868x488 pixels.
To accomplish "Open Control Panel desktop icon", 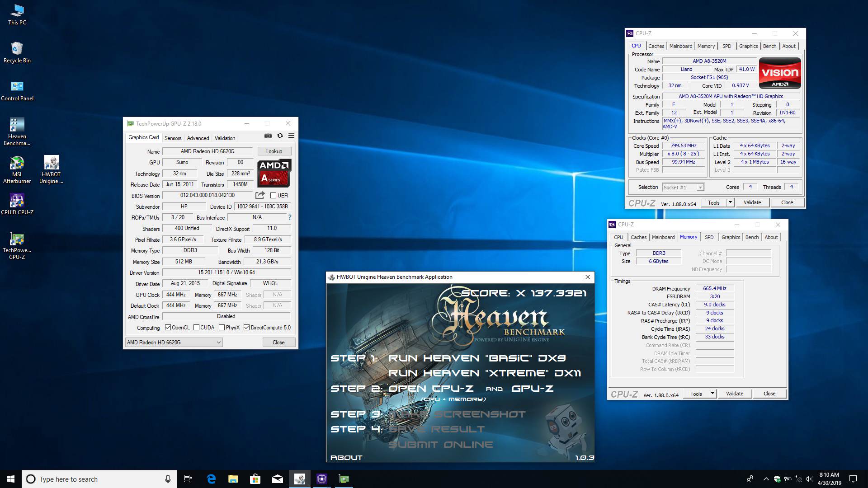I will (17, 90).
